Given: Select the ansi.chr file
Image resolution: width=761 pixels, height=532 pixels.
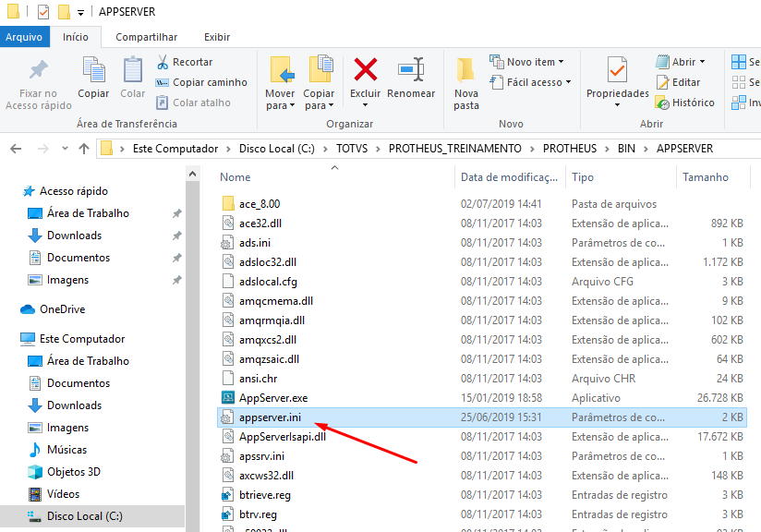Looking at the screenshot, I should tap(259, 379).
